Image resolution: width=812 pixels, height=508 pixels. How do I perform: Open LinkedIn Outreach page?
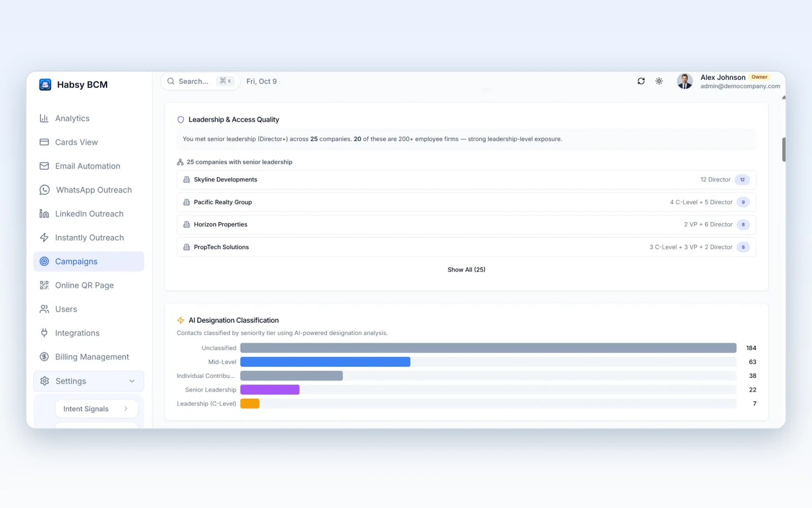[89, 214]
